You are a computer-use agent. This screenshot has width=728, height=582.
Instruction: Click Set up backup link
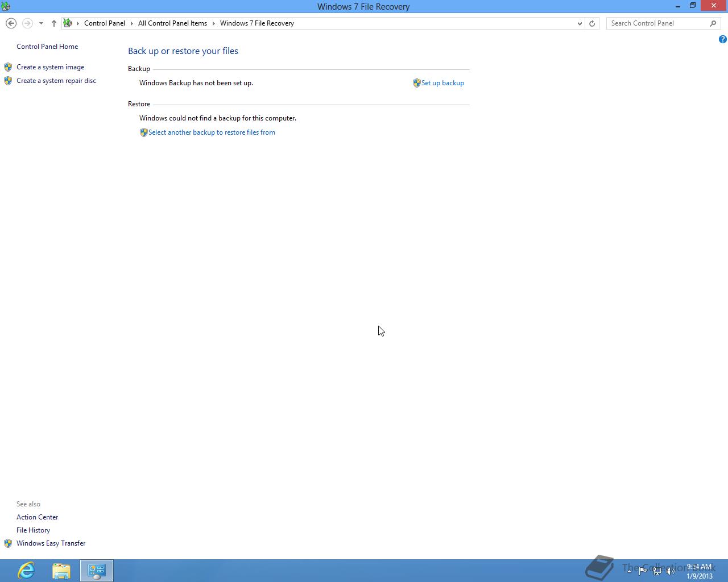coord(442,83)
